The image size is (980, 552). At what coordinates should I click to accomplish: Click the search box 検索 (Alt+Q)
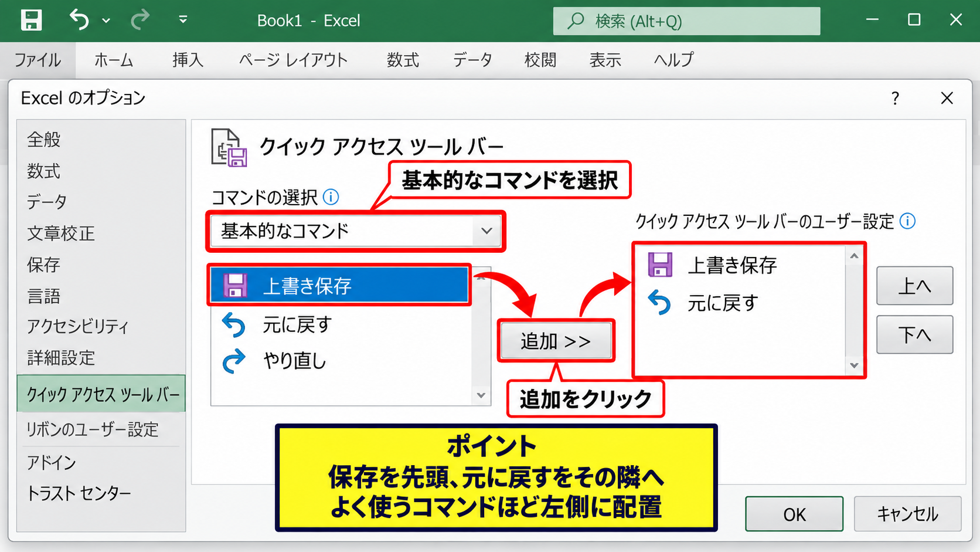pos(686,21)
